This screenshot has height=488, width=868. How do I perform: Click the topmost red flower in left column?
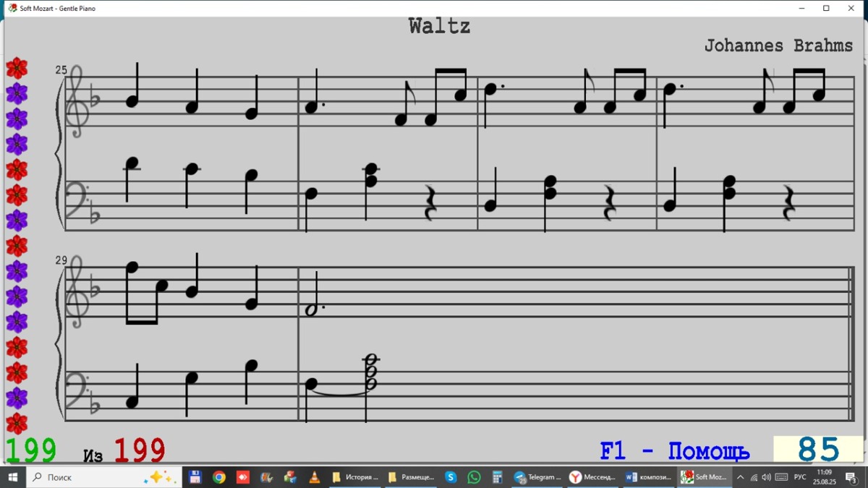[x=17, y=68]
